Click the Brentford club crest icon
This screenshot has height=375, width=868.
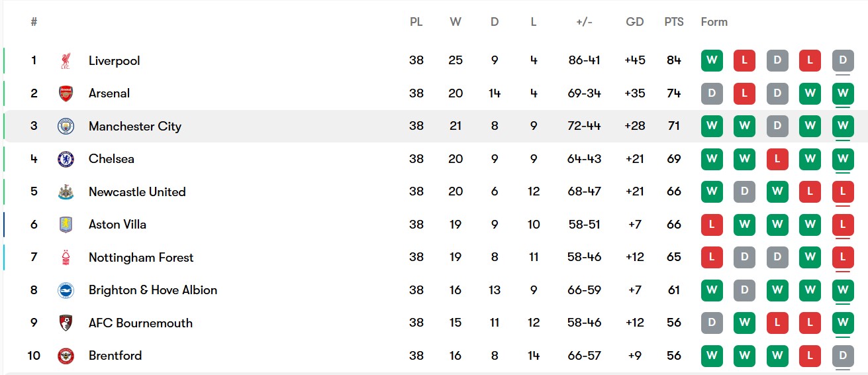[x=66, y=356]
